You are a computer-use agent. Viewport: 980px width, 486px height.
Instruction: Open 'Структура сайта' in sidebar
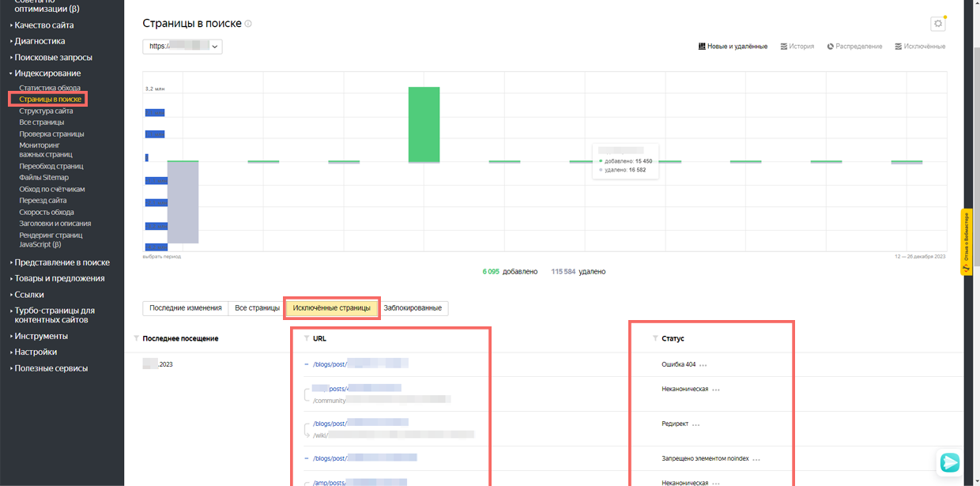click(46, 111)
